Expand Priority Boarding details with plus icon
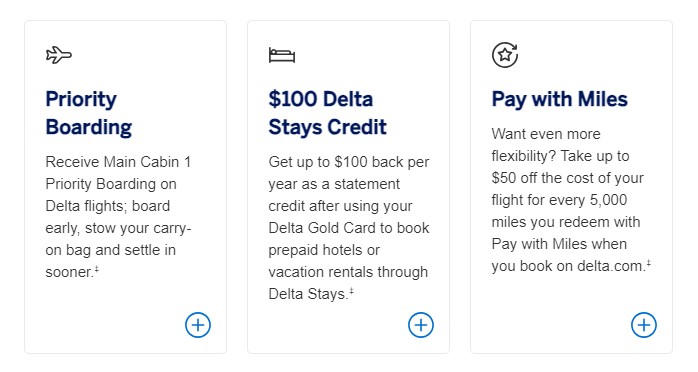 coord(198,325)
